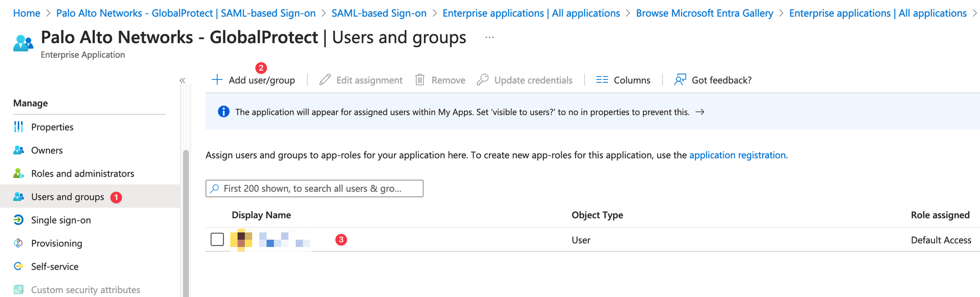Sort by Display Name column header
The image size is (980, 297).
(261, 215)
